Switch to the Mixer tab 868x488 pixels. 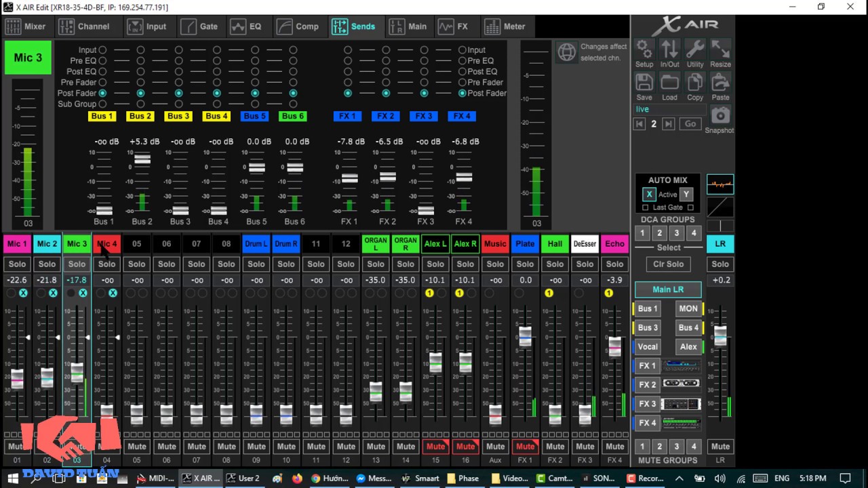click(26, 26)
